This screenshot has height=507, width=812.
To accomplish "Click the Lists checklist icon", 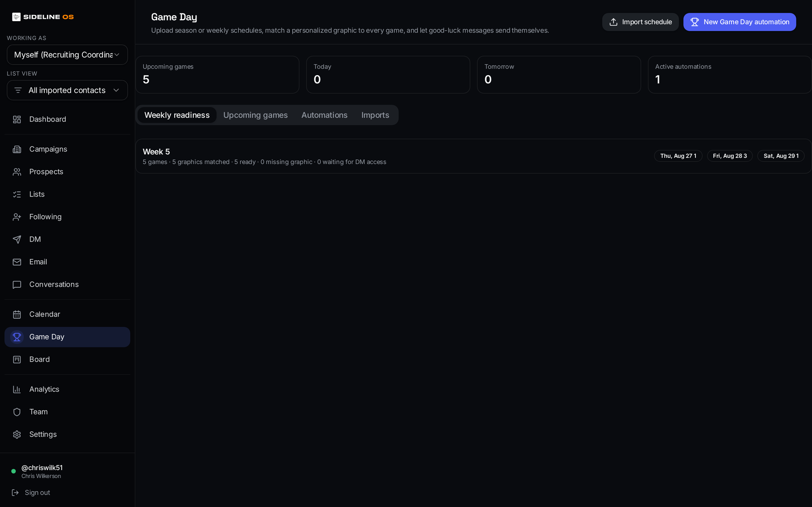I will (17, 194).
